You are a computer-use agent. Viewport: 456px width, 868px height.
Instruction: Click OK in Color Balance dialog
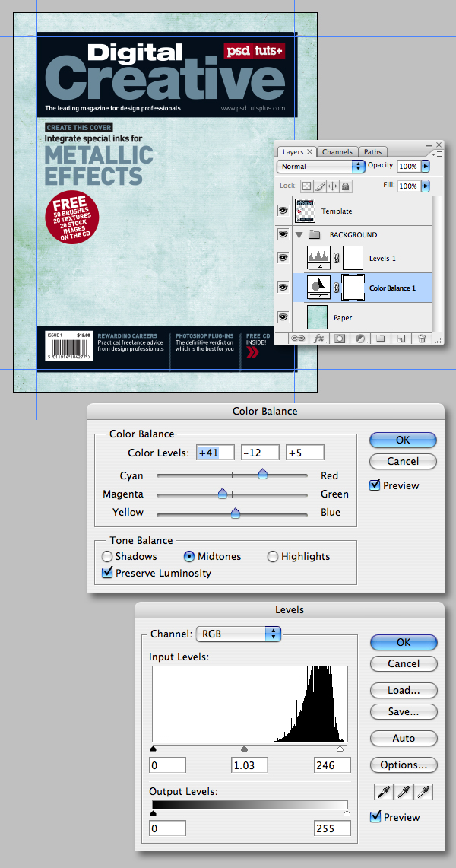[x=403, y=440]
